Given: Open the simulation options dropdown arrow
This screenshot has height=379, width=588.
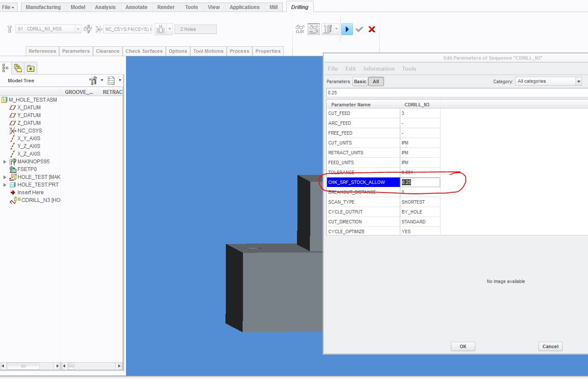Looking at the screenshot, I should tap(336, 29).
